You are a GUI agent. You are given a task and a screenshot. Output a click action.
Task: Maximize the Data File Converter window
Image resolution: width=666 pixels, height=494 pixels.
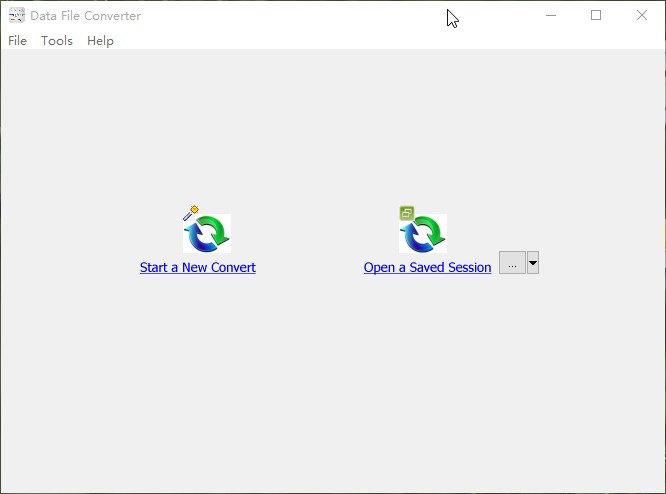coord(596,16)
